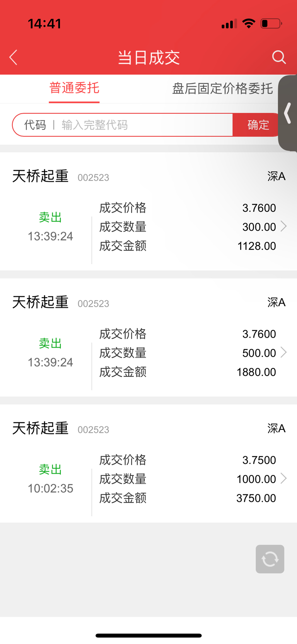Switch to 普通委托 tab
Image resolution: width=297 pixels, height=644 pixels.
point(74,88)
